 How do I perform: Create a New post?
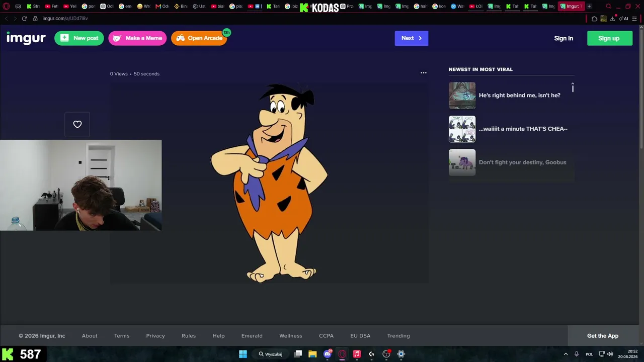(x=79, y=38)
